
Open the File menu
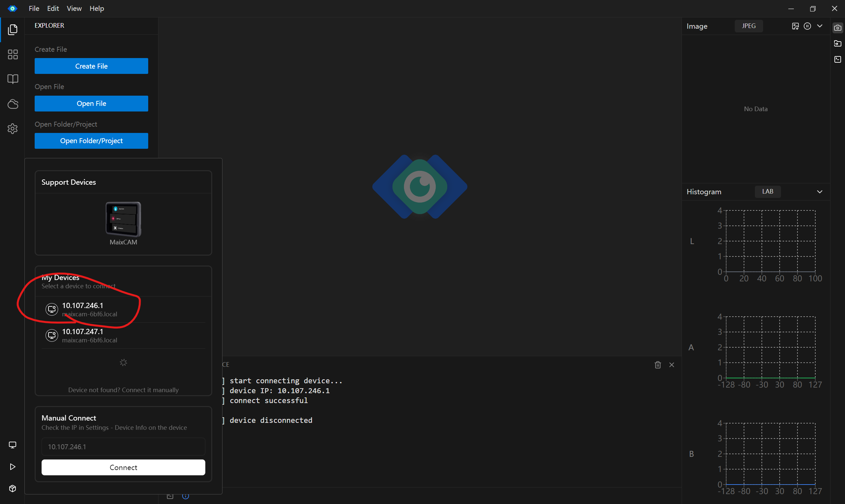tap(34, 9)
